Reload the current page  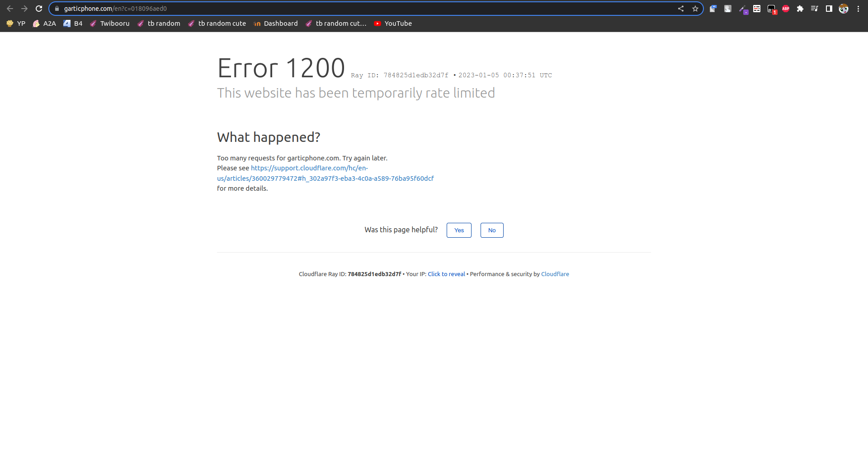(39, 9)
